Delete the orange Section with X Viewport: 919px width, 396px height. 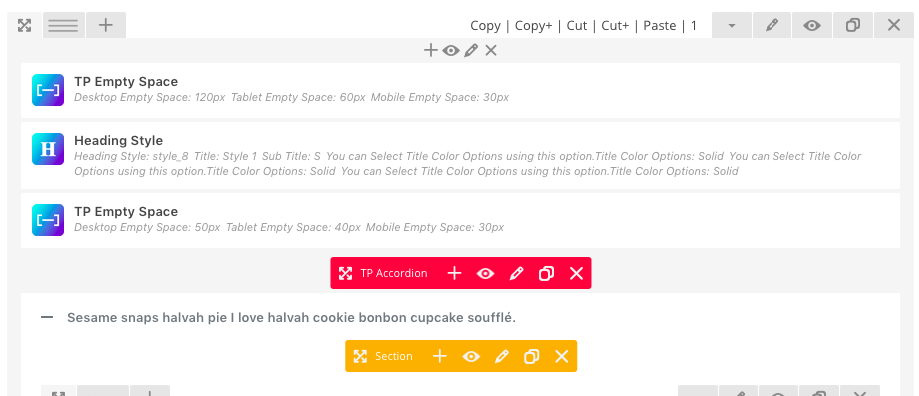tap(561, 356)
